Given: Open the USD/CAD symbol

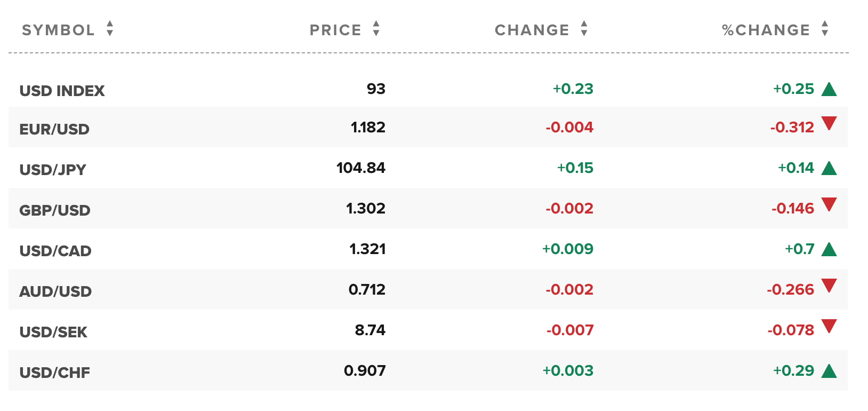Looking at the screenshot, I should [55, 251].
